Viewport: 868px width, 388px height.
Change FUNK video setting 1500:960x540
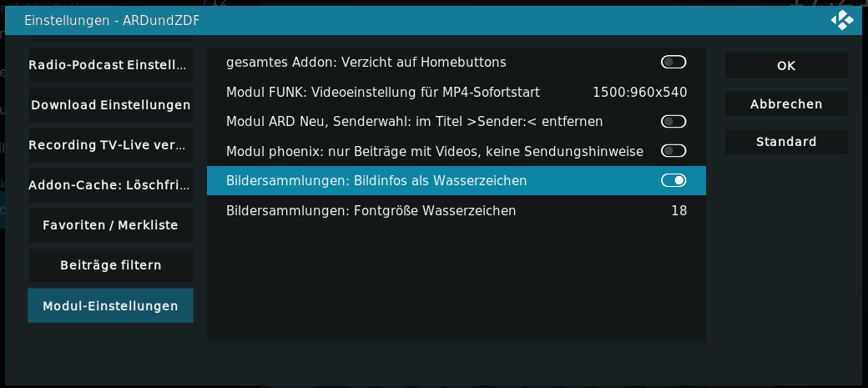coord(639,92)
